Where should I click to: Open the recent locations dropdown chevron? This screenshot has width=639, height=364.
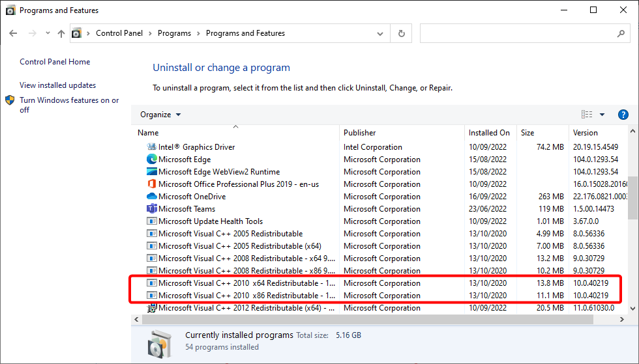click(x=48, y=33)
